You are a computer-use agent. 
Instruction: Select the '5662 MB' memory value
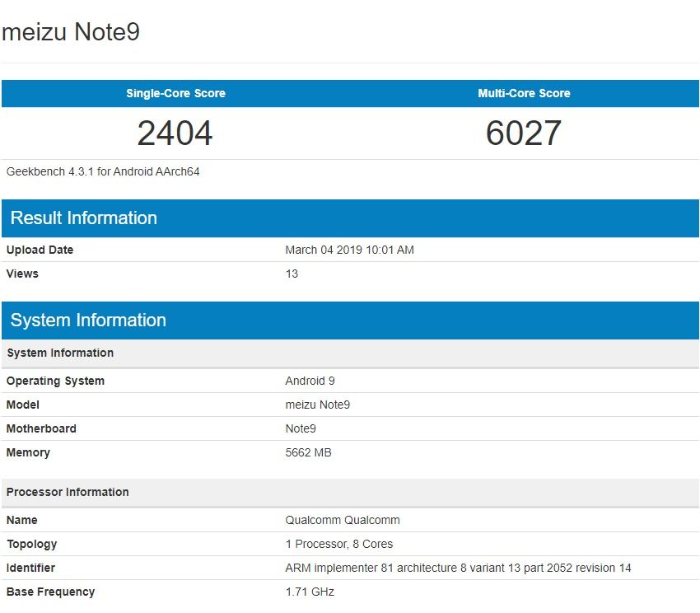308,452
